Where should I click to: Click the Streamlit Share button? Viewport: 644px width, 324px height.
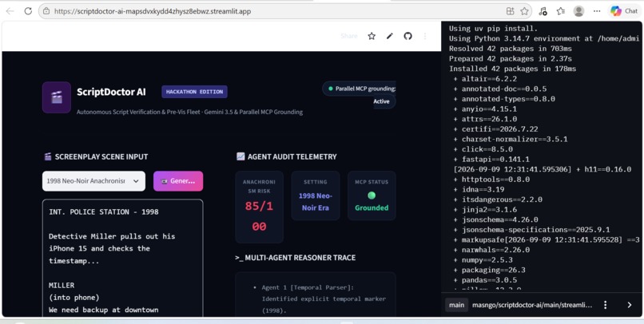coord(349,36)
